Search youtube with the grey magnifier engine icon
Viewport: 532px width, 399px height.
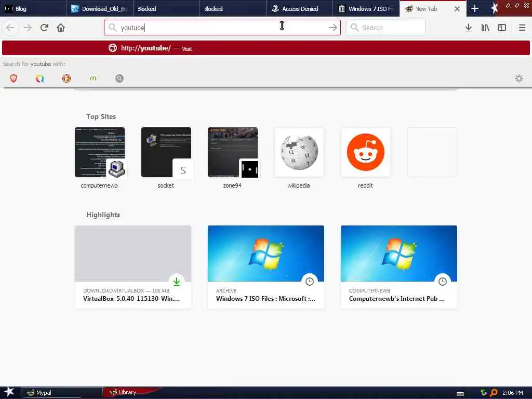(119, 78)
